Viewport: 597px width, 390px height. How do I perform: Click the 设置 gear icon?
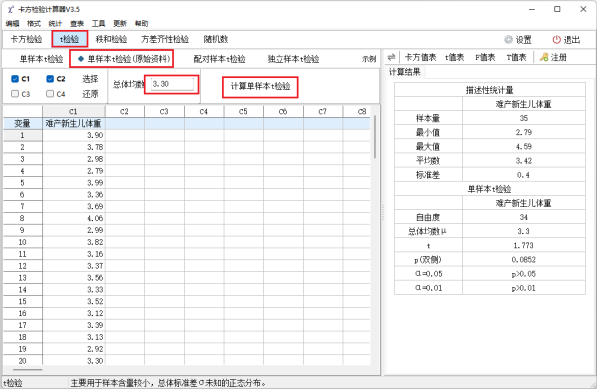[508, 40]
